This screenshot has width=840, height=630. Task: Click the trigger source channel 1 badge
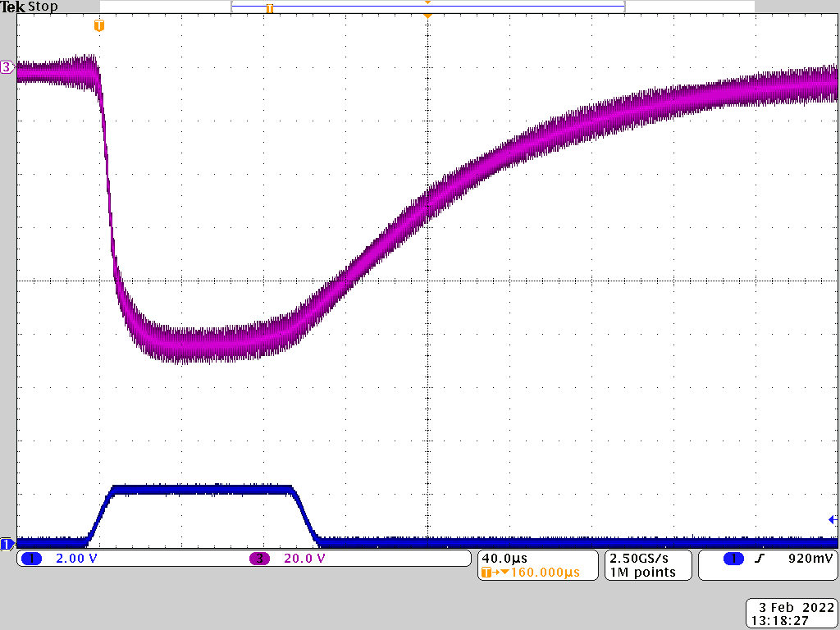733,559
